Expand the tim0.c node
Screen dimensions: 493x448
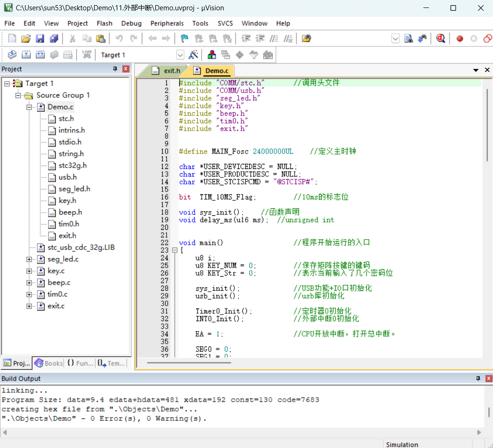(x=29, y=294)
